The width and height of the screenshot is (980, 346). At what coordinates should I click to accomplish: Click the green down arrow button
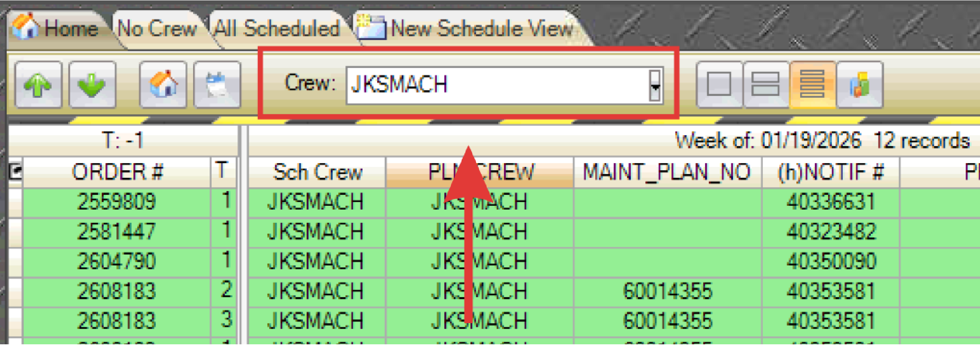[x=92, y=85]
